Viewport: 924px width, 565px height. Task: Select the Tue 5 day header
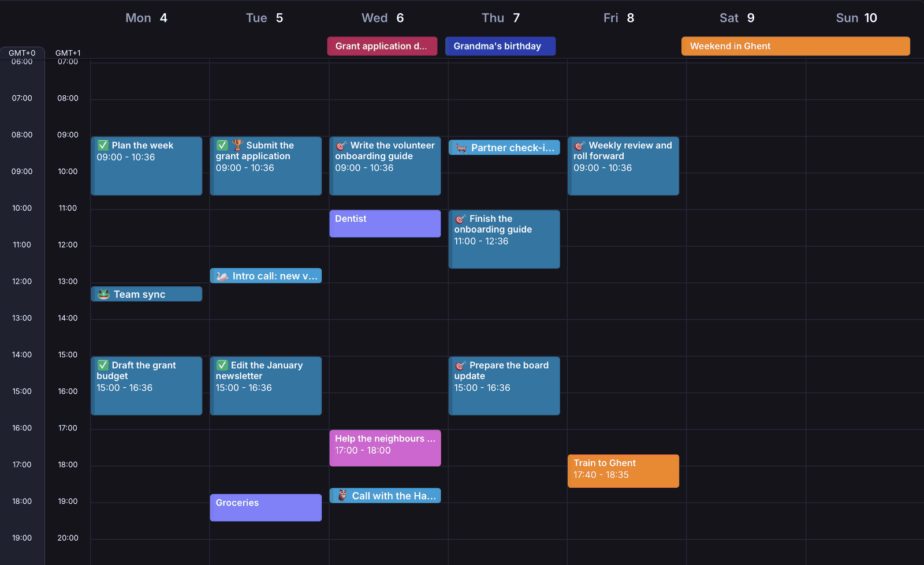tap(264, 18)
